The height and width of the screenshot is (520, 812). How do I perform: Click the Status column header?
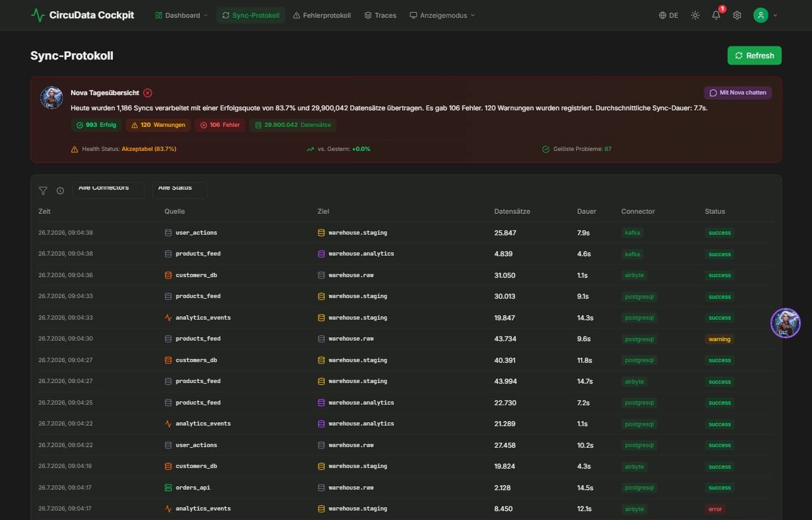714,211
